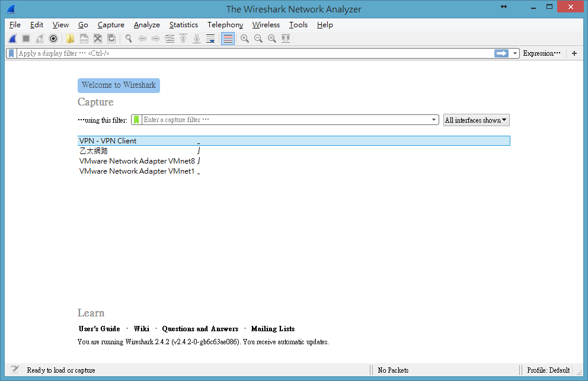Image resolution: width=588 pixels, height=381 pixels.
Task: Click the Wireshark title bar app icon
Action: click(11, 9)
